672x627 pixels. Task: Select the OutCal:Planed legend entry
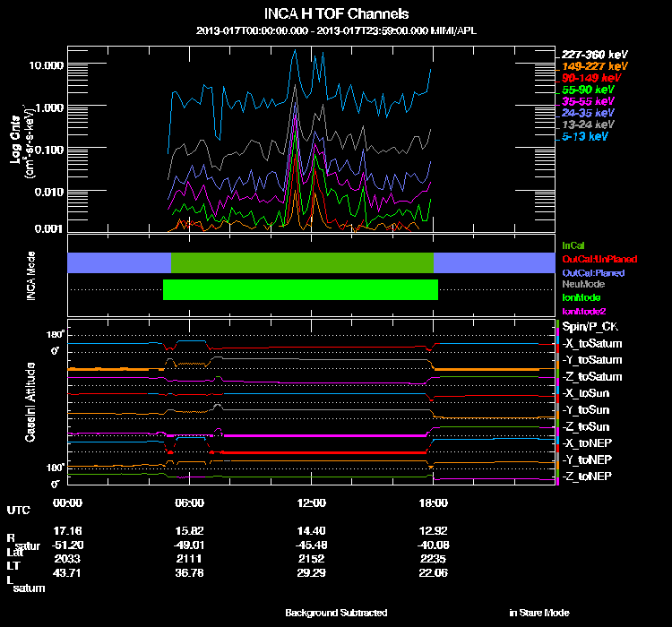(x=592, y=272)
